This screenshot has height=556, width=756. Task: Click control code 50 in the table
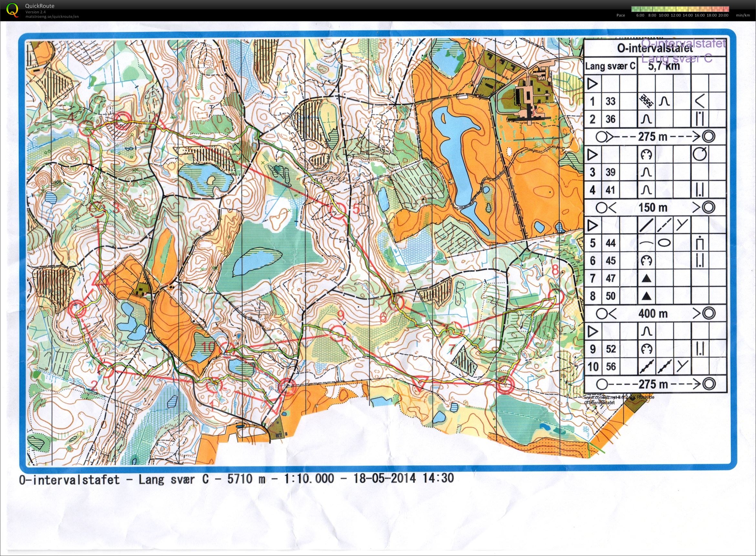point(610,296)
